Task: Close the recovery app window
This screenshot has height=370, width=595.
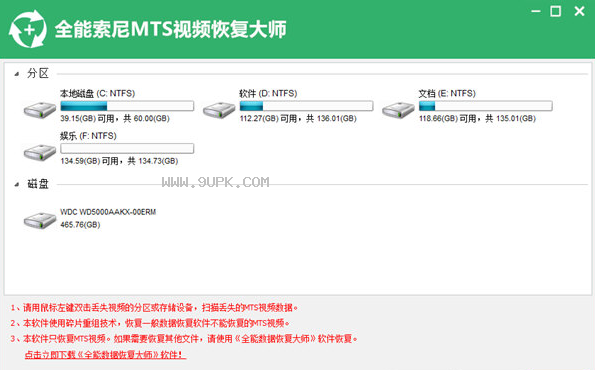Action: (579, 11)
